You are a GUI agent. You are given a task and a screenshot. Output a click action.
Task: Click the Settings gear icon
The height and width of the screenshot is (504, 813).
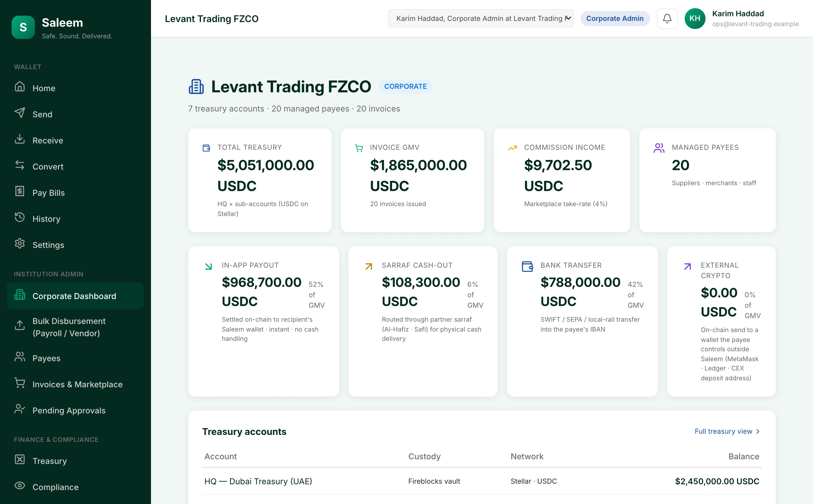pyautogui.click(x=20, y=243)
